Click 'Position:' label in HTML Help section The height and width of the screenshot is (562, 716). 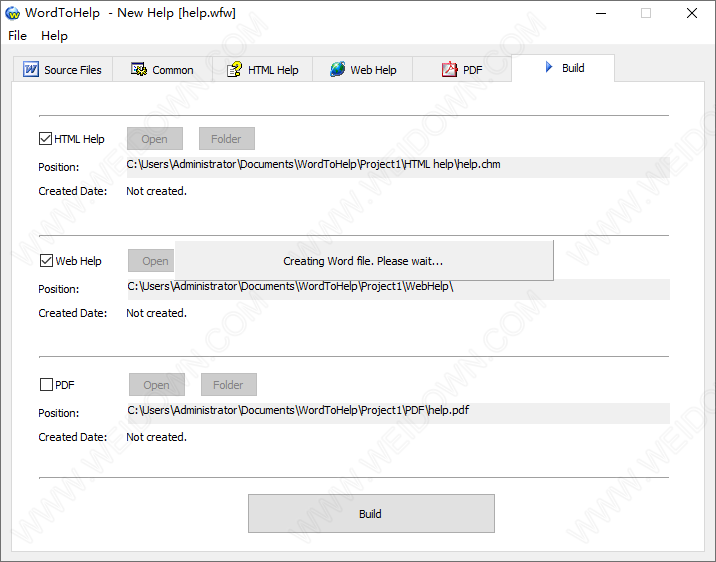point(58,167)
